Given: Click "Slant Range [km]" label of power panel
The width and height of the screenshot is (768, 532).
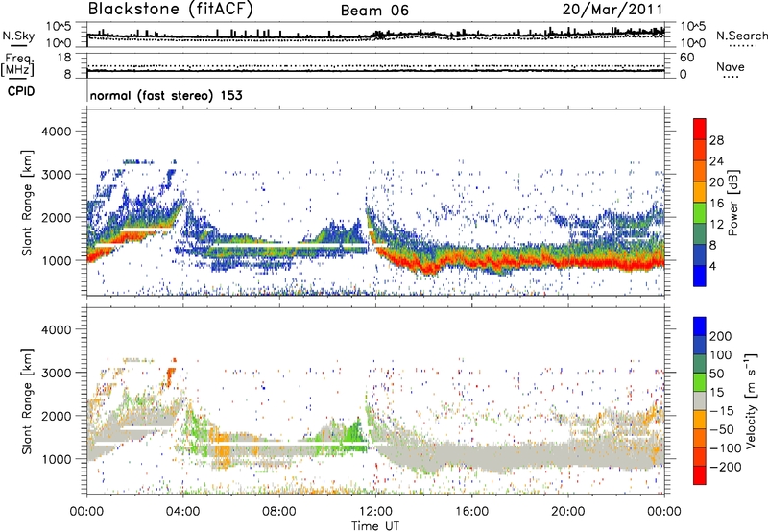Looking at the screenshot, I should click(27, 203).
